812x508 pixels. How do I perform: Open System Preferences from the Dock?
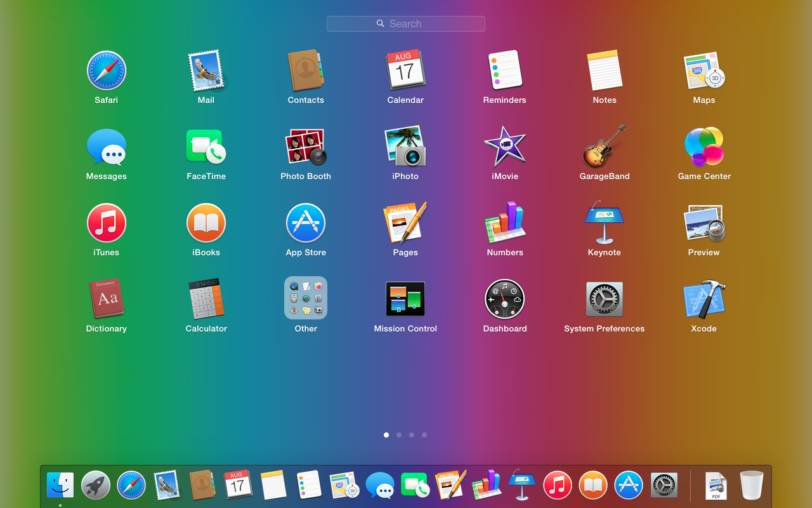click(664, 486)
